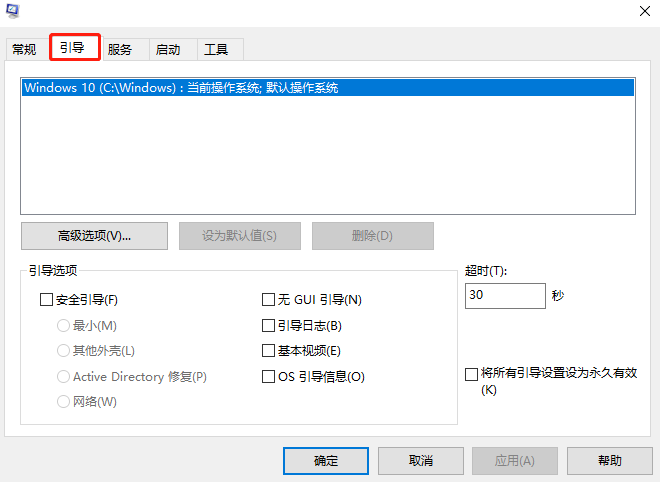Select the 引导 tab
This screenshot has height=482, width=660.
coord(72,47)
